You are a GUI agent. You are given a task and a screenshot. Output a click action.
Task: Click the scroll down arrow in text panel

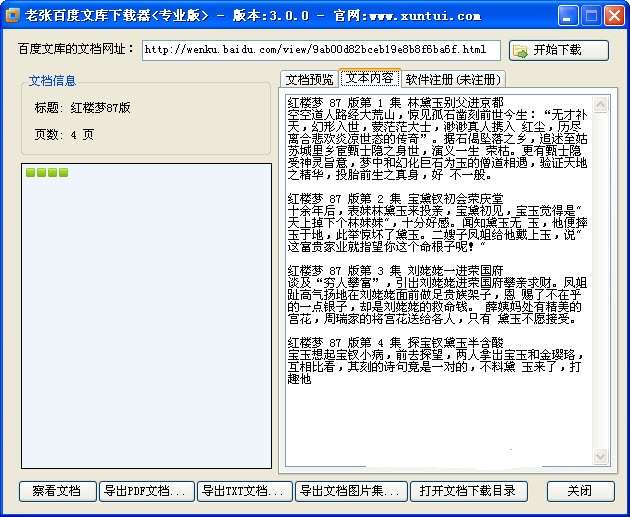coord(601,456)
